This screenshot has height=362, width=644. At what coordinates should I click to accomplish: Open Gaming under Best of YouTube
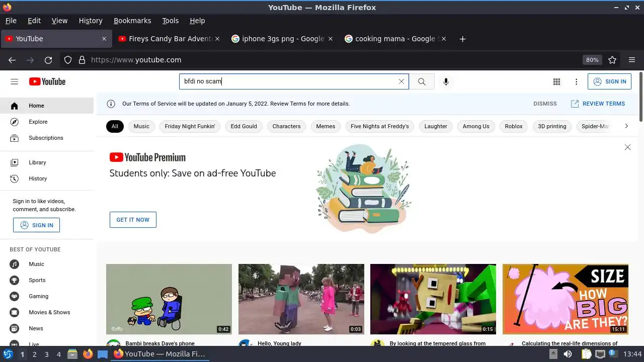[47, 296]
